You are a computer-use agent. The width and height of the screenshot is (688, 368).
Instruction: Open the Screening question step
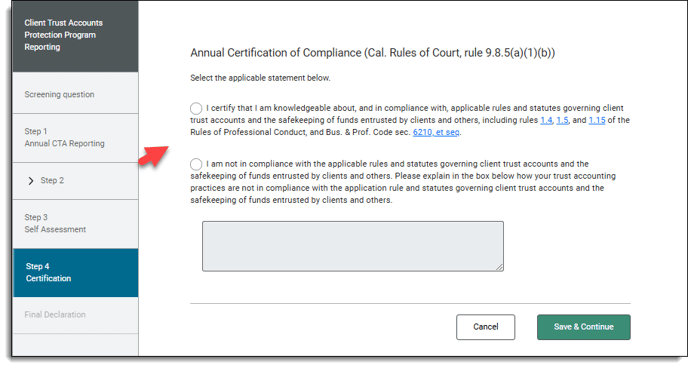(75, 94)
